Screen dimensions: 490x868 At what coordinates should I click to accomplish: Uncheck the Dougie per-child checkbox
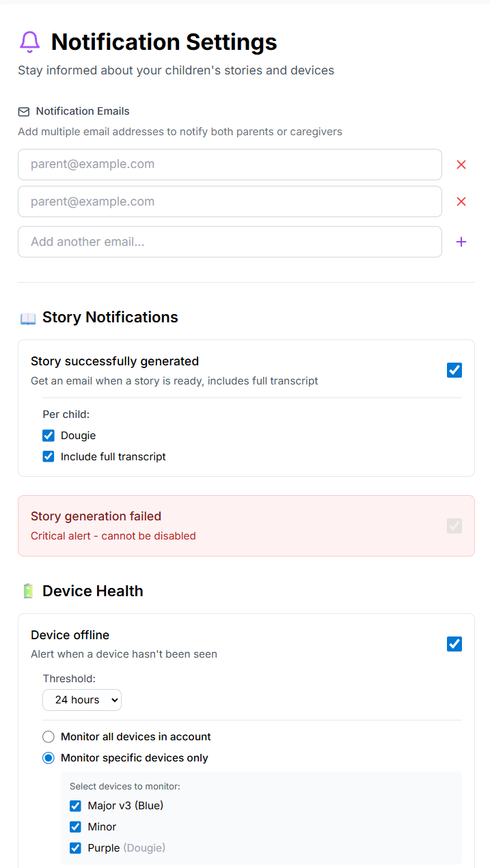[49, 436]
